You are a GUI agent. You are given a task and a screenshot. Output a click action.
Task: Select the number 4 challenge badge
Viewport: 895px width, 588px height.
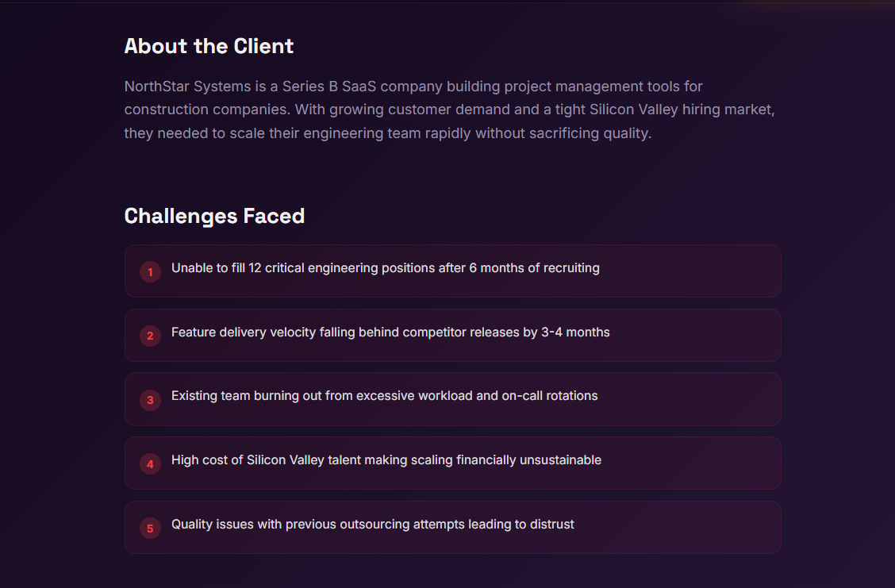[x=150, y=464]
